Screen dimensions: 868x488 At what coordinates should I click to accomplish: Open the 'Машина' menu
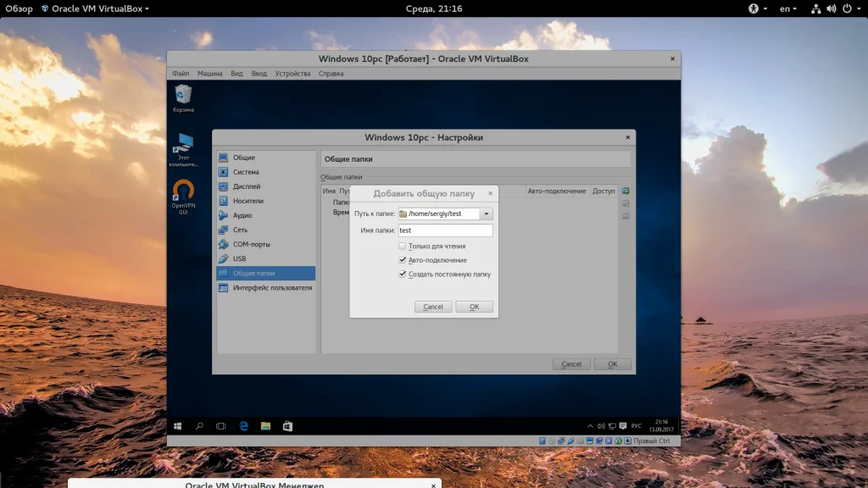(209, 74)
